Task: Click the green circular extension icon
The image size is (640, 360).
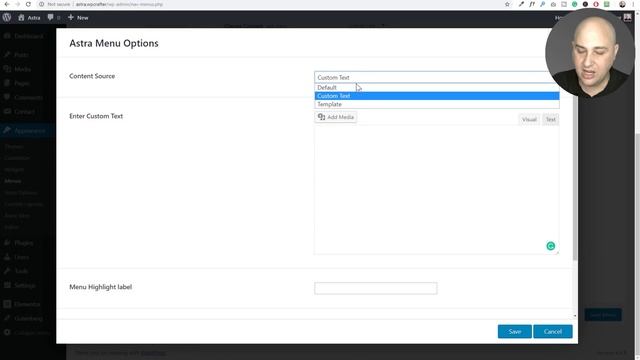Action: tap(574, 4)
